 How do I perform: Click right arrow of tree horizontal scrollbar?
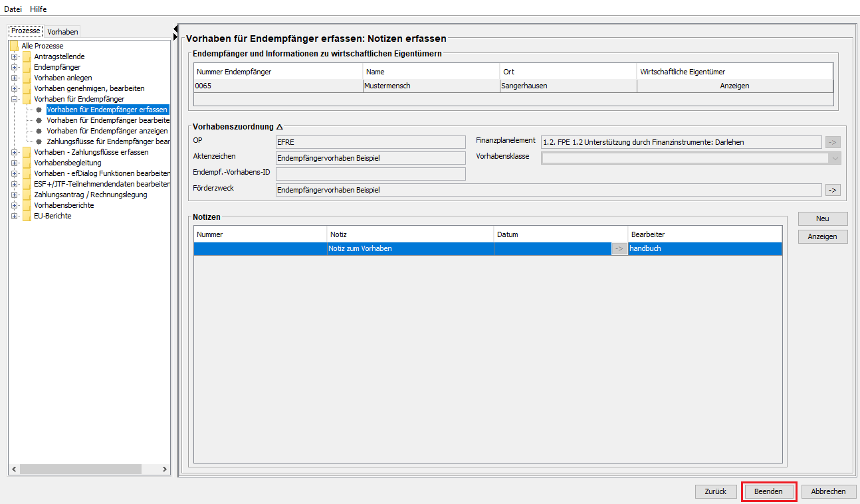165,469
